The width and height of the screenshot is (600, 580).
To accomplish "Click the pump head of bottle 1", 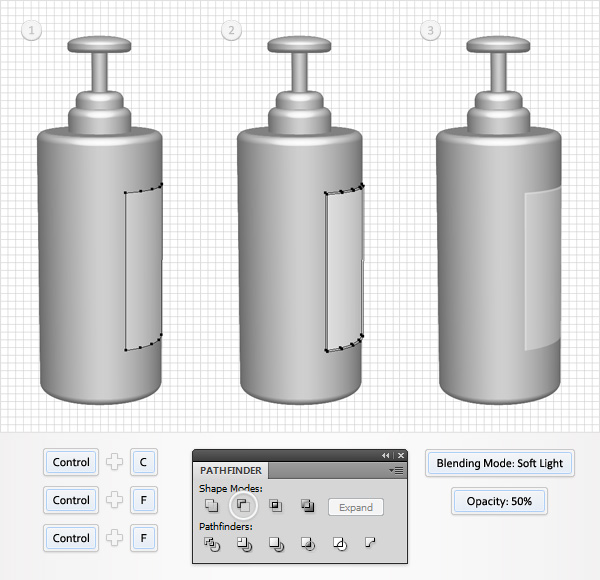I will (99, 45).
